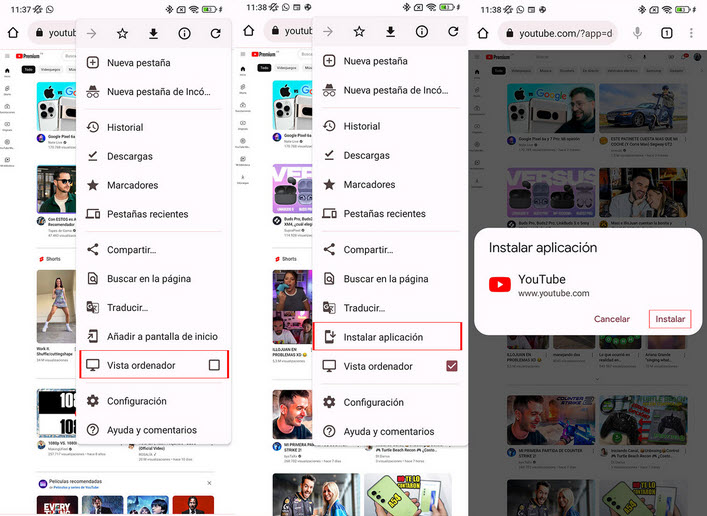Image resolution: width=707 pixels, height=516 pixels.
Task: Select Nueva pestaña de Incógnito in the left menu
Action: point(154,92)
